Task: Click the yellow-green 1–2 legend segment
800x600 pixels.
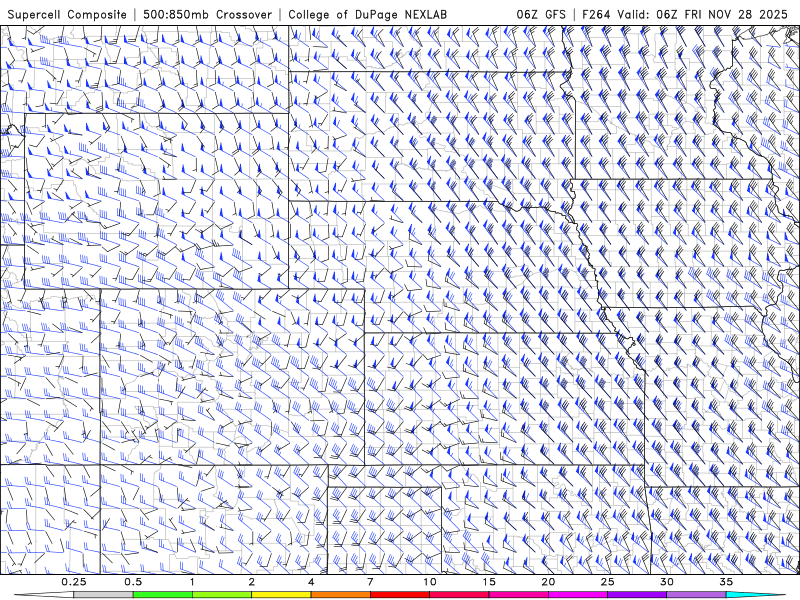Action: (222, 595)
